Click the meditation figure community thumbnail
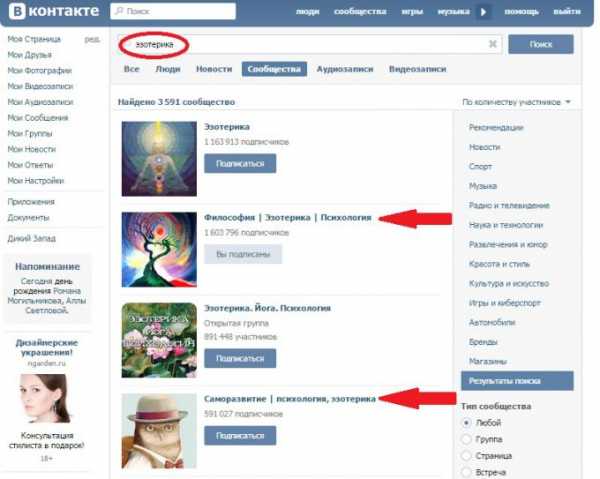The height and width of the screenshot is (479, 600). click(x=159, y=159)
